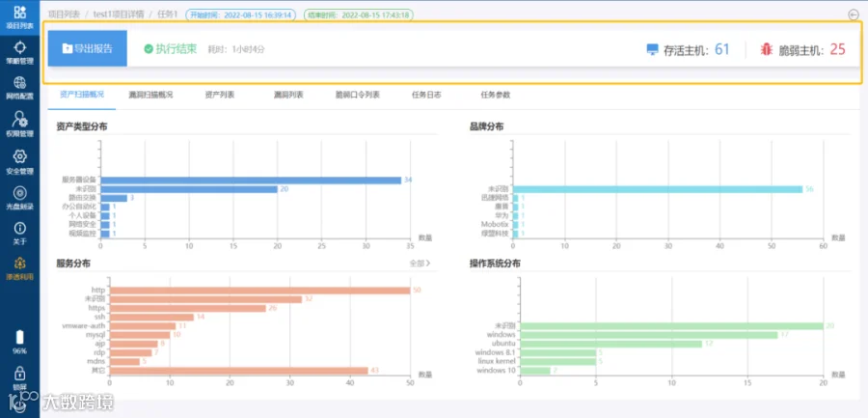Open the 任务日志 tab
The image size is (868, 418).
point(426,95)
